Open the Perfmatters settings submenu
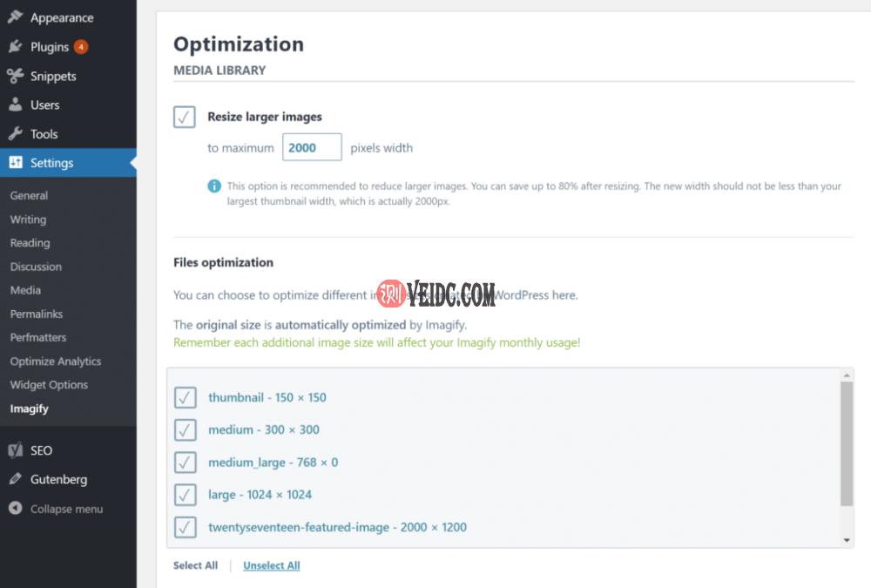The height and width of the screenshot is (588, 871). [x=38, y=337]
